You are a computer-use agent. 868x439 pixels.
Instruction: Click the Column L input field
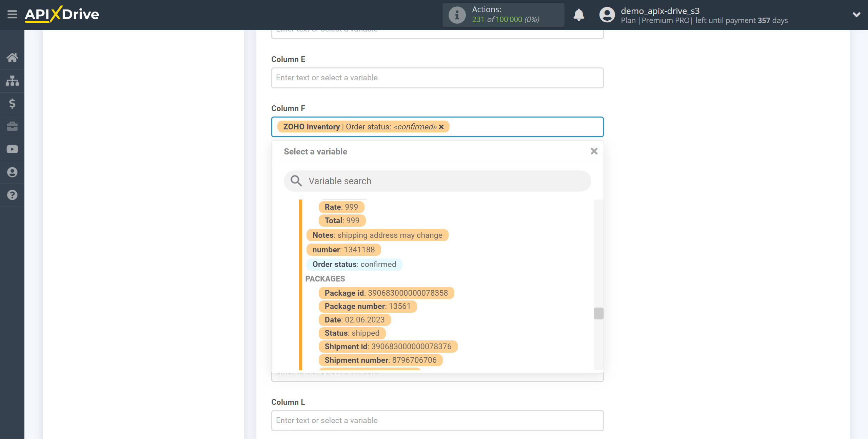pyautogui.click(x=437, y=421)
